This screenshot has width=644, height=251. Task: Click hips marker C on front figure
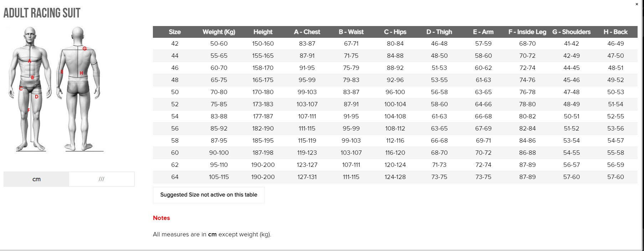(x=21, y=88)
